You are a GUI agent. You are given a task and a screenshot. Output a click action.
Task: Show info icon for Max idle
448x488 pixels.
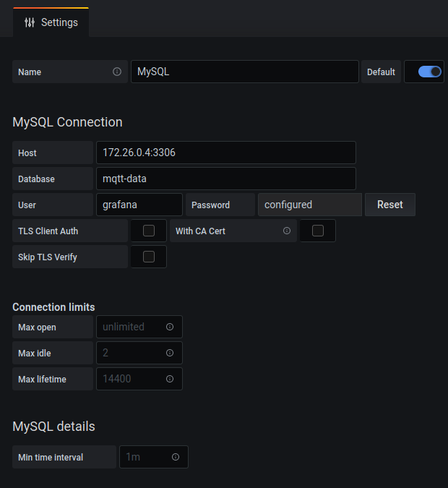170,353
